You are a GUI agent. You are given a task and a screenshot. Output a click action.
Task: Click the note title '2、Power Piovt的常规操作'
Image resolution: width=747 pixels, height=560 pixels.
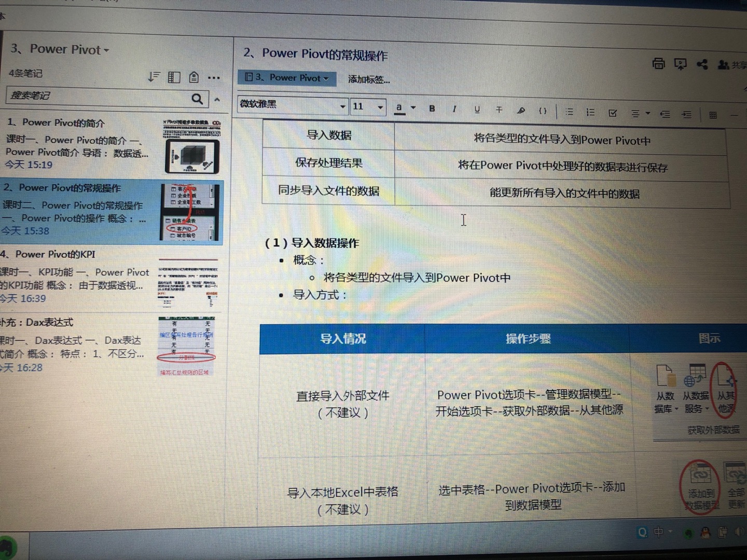pos(315,54)
